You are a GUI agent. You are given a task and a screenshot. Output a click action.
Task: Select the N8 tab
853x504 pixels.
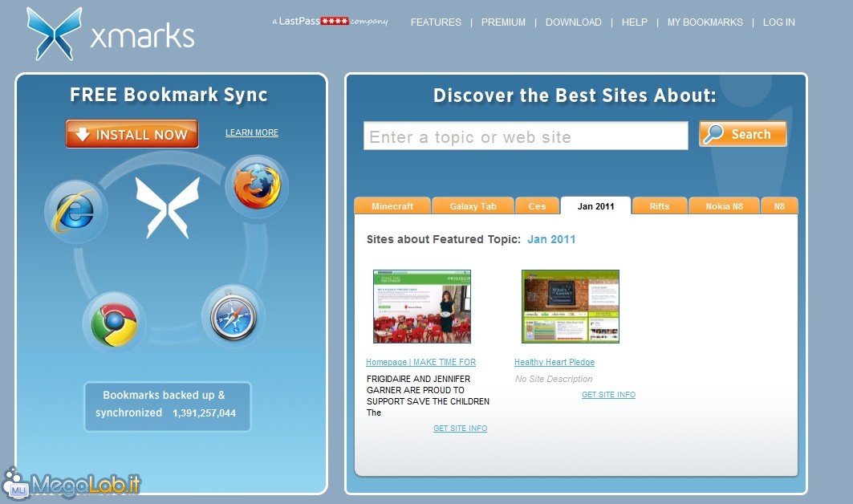coord(779,205)
